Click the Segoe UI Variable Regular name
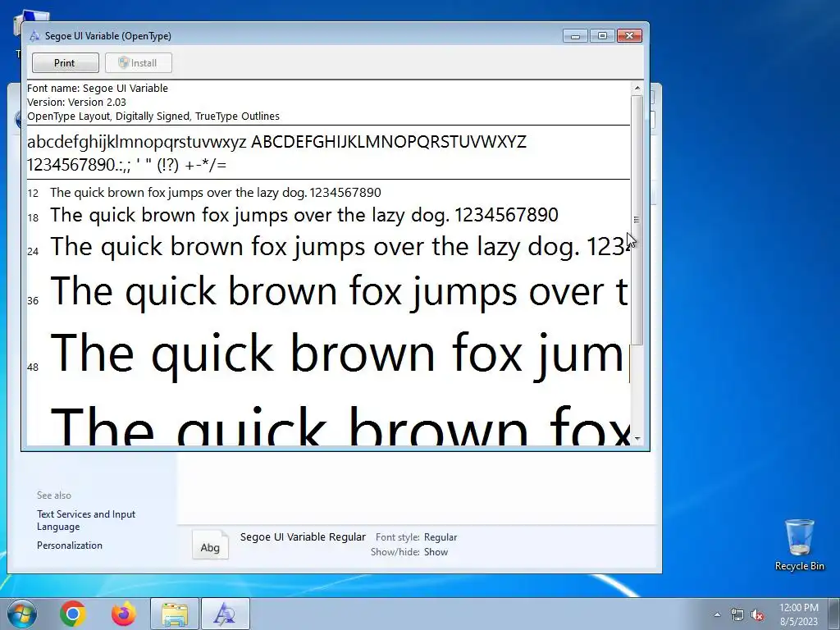 [x=303, y=536]
